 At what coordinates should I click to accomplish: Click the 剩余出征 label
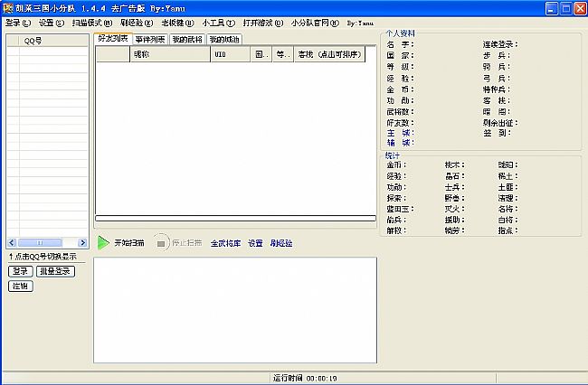tap(500, 123)
